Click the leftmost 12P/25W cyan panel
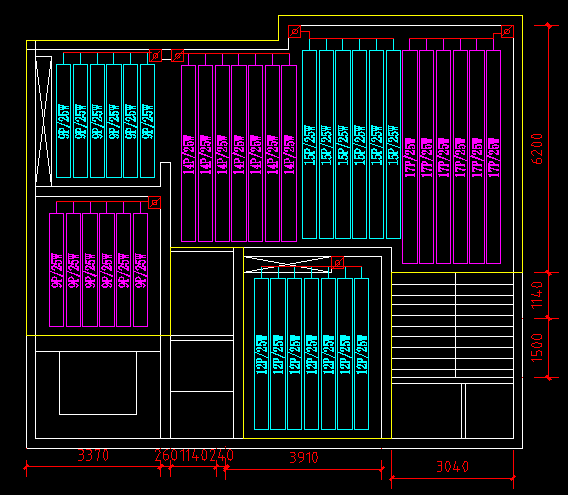Image resolution: width=568 pixels, height=495 pixels. tap(262, 354)
